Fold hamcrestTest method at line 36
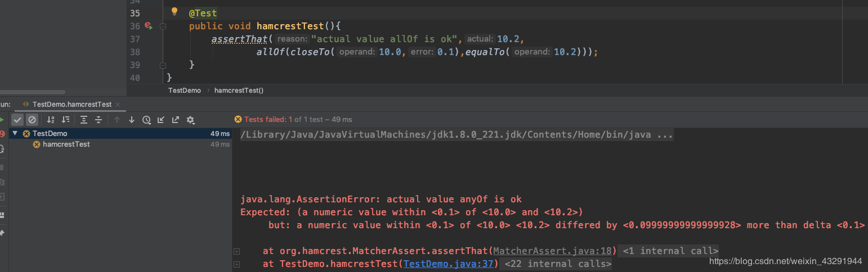The width and height of the screenshot is (868, 272). [x=163, y=26]
